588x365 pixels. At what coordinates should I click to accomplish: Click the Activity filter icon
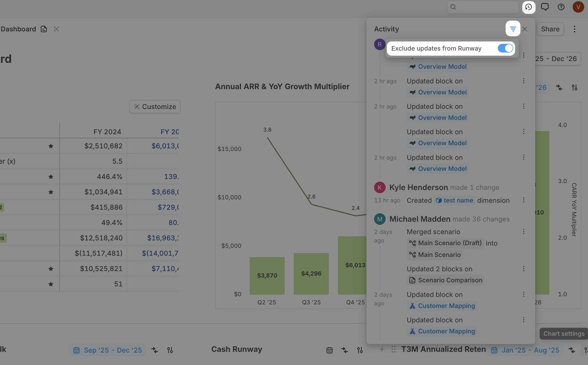click(513, 29)
